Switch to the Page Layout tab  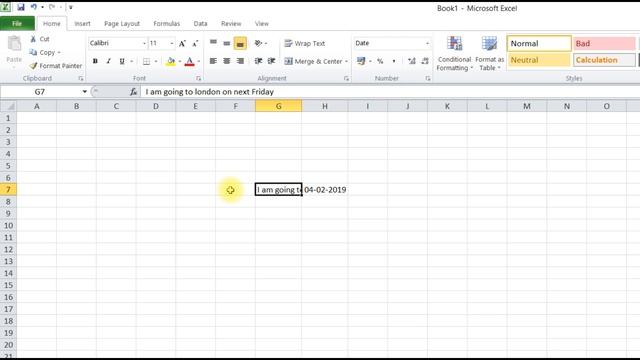(x=122, y=24)
